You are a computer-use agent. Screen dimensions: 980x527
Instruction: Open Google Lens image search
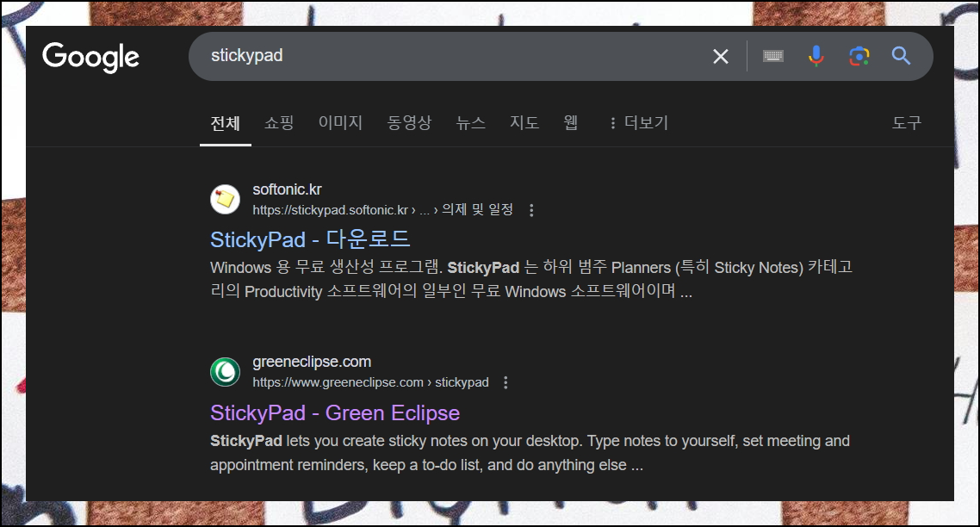[859, 56]
